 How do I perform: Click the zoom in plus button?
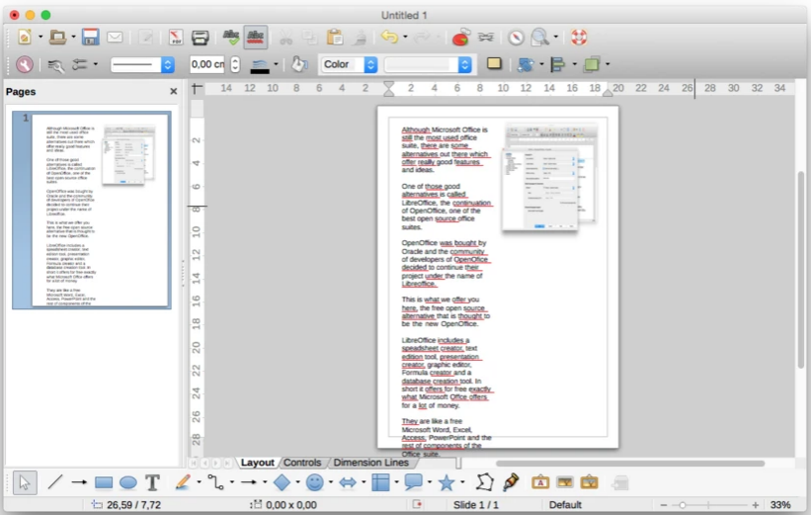(756, 505)
